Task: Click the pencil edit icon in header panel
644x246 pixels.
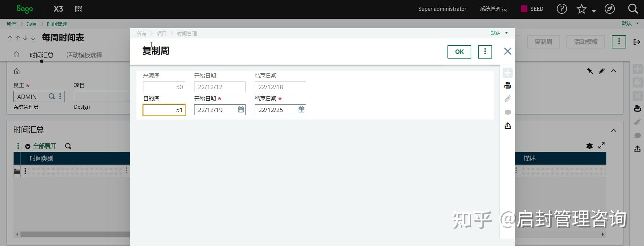Action: [602, 71]
